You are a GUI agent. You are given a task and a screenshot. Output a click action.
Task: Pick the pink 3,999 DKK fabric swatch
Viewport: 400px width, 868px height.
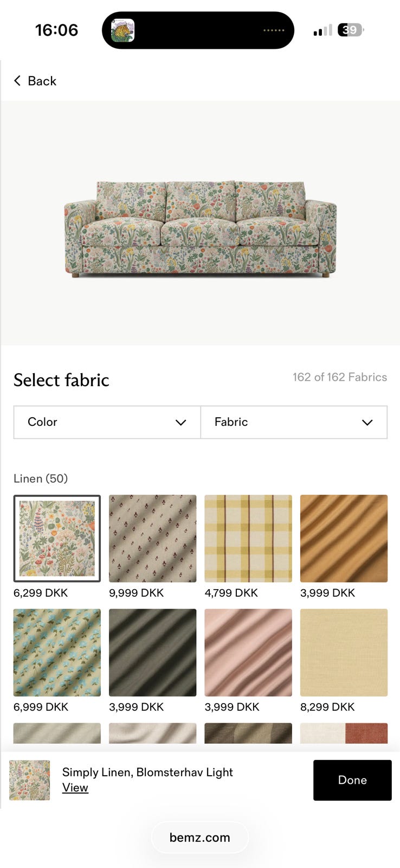[248, 652]
